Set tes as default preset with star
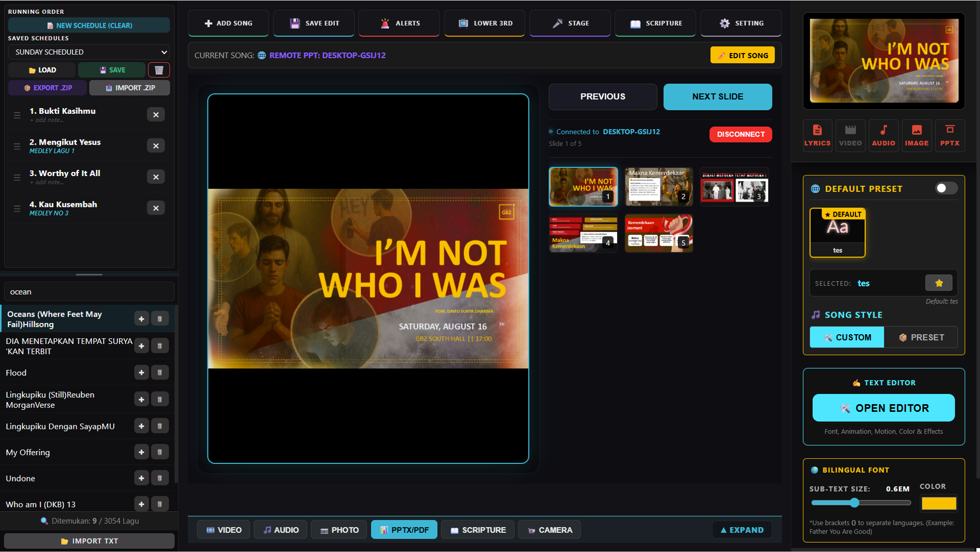 939,283
